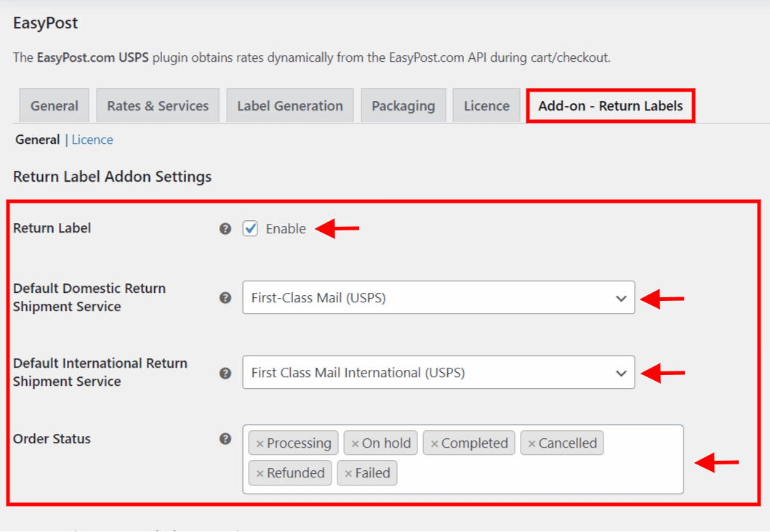
Task: Open Default Domestic Return Shipment Service dropdown
Action: [438, 298]
